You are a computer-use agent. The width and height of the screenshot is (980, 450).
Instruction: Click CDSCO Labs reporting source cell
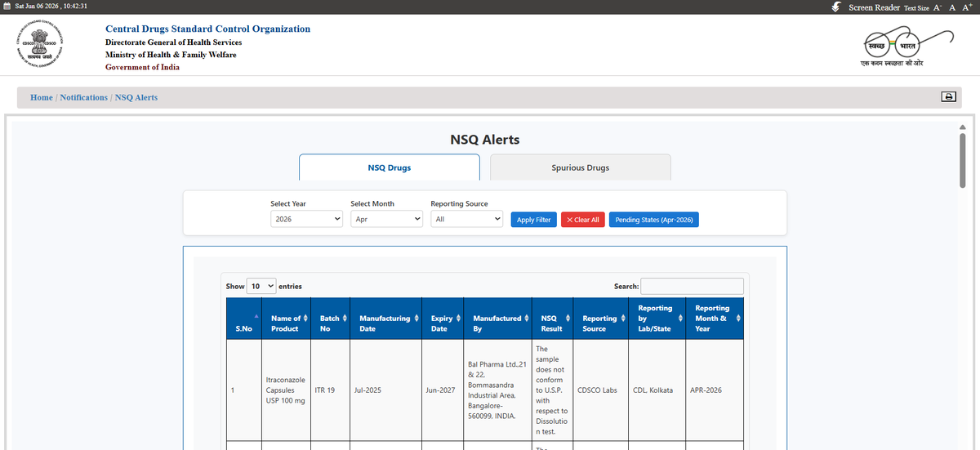pos(599,390)
